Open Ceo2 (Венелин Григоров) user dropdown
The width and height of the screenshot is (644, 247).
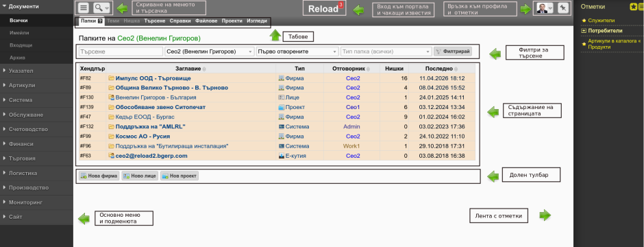coord(210,51)
